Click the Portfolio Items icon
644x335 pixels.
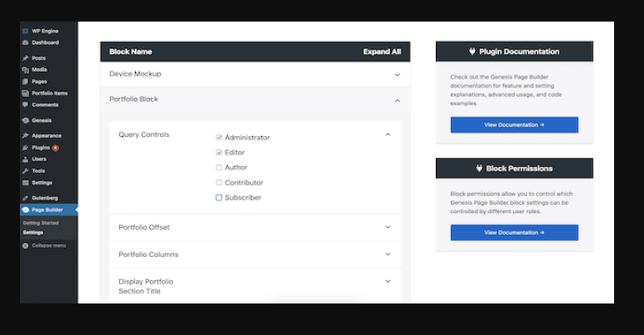coord(26,94)
